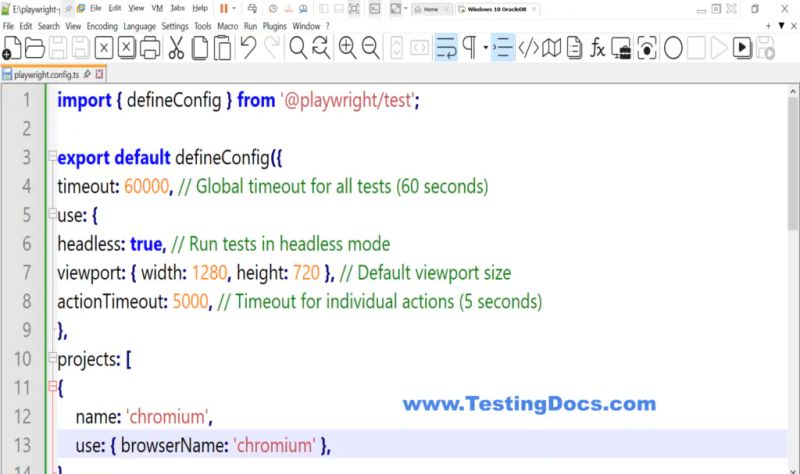This screenshot has height=474, width=800.
Task: Click VMware take snapshot clock icon
Action: (273, 9)
